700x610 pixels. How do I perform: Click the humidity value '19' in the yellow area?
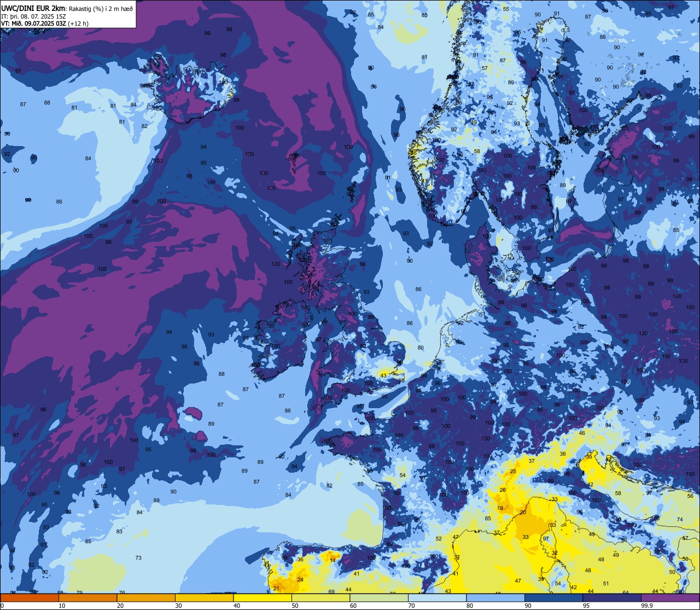pyautogui.click(x=500, y=508)
